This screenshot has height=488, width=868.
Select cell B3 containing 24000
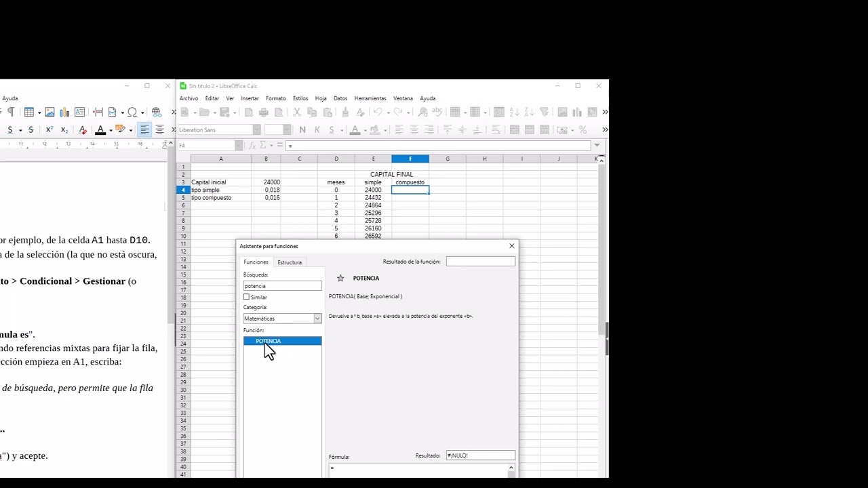click(266, 182)
